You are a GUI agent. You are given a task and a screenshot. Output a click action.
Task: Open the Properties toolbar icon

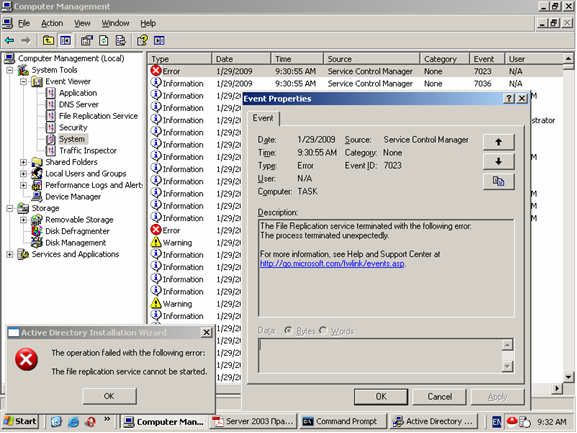(x=86, y=40)
